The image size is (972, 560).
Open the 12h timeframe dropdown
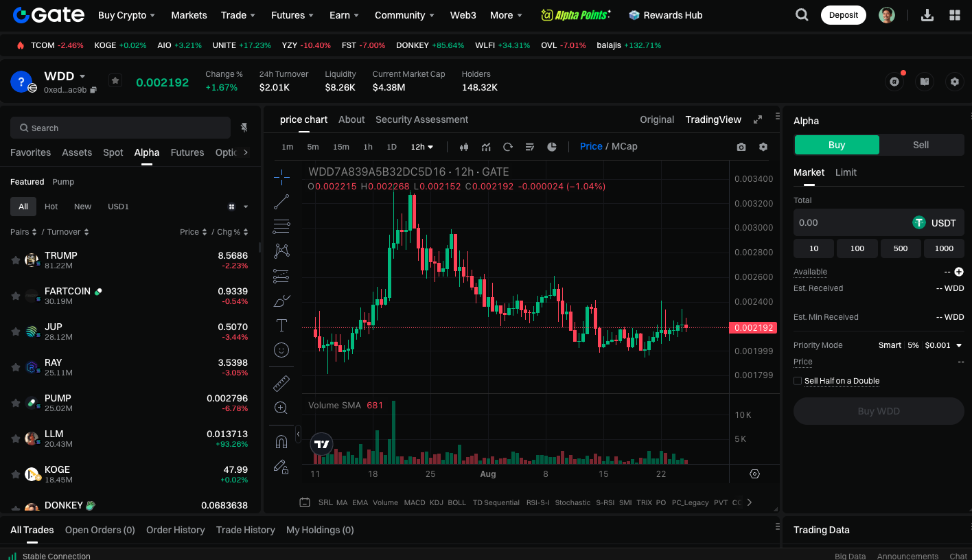click(x=422, y=147)
